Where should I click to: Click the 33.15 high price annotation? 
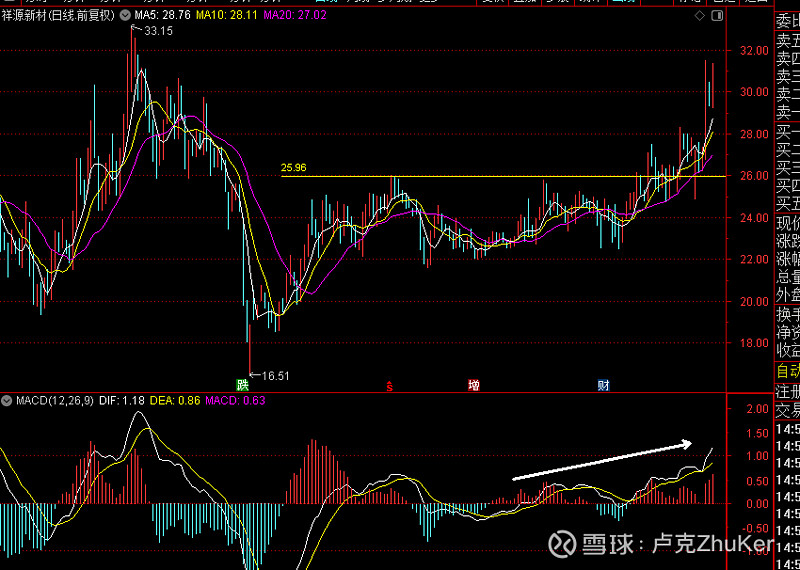(x=157, y=32)
